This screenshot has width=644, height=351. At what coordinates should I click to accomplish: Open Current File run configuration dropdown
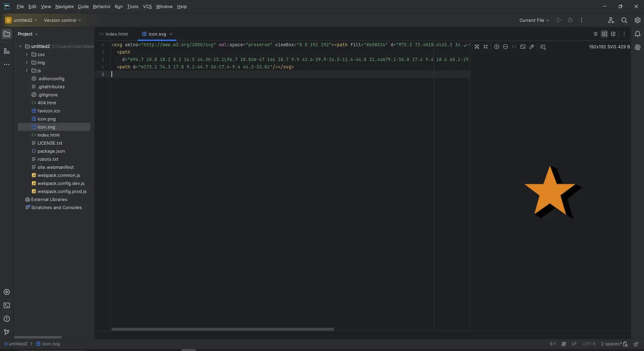pyautogui.click(x=534, y=20)
